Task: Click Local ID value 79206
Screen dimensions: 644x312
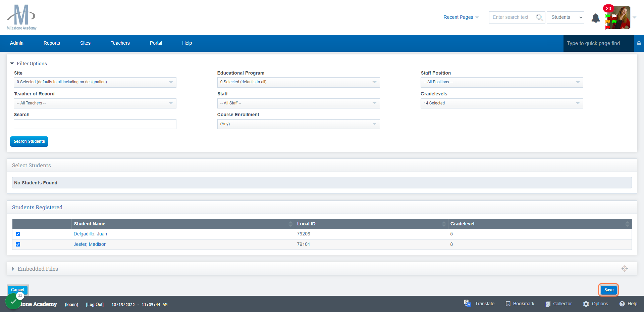Action: coord(304,234)
